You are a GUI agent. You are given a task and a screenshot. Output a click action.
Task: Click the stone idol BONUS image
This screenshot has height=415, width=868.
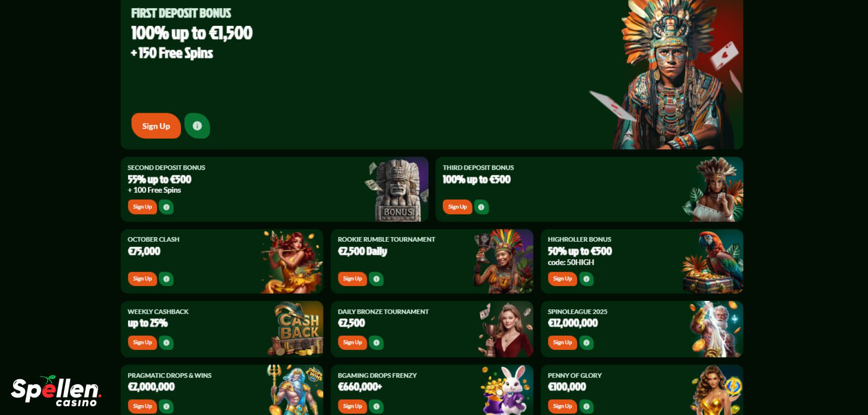[397, 190]
